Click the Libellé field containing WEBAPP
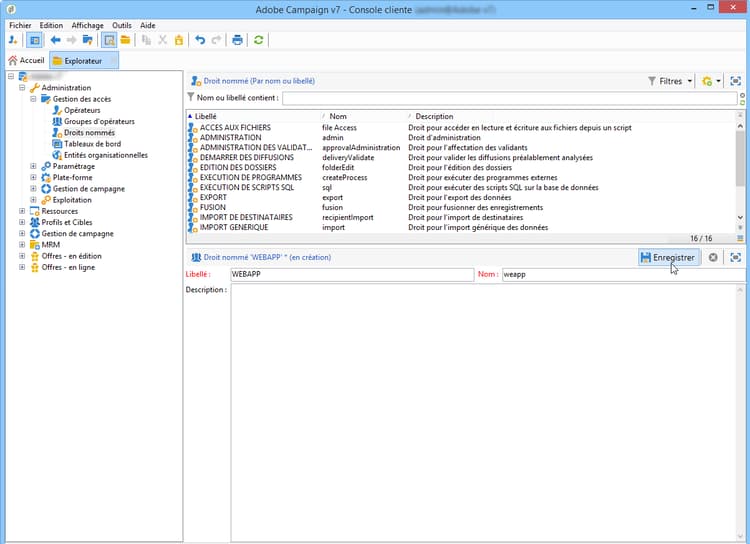The height and width of the screenshot is (544, 750). [352, 274]
